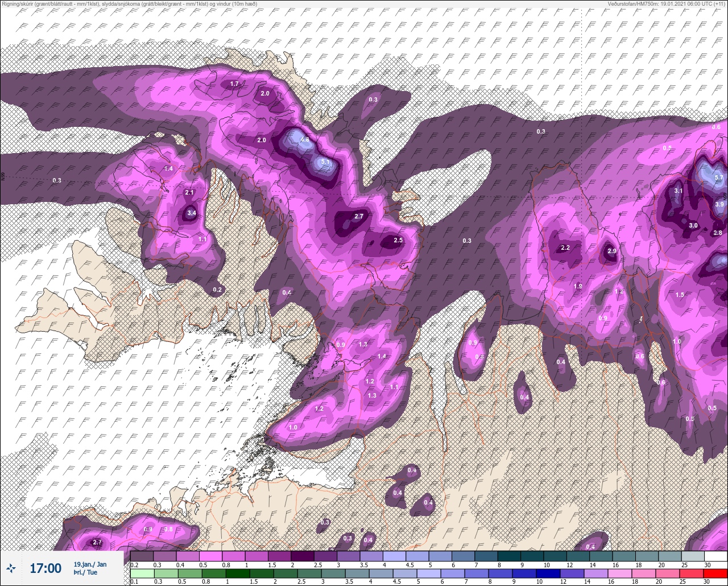The height and width of the screenshot is (586, 728).
Task: Click the 4.8 precipitation value on the map
Action: 305,139
